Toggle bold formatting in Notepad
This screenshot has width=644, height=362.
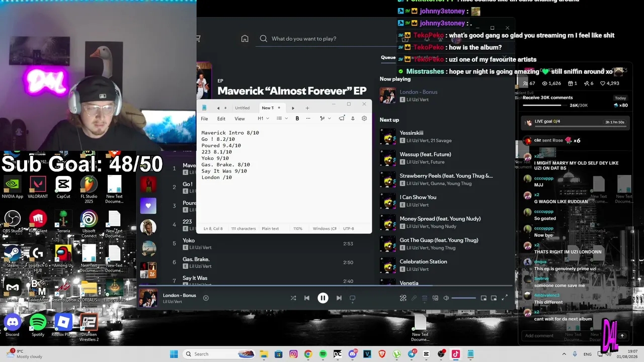297,119
